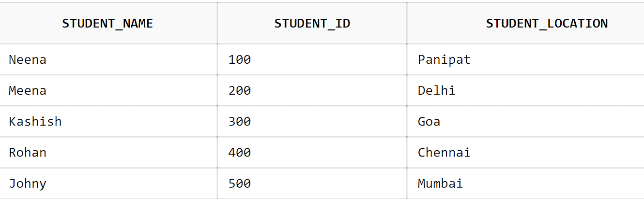
Task: Click the STUDENT_LOCATION column header
Action: click(x=525, y=23)
